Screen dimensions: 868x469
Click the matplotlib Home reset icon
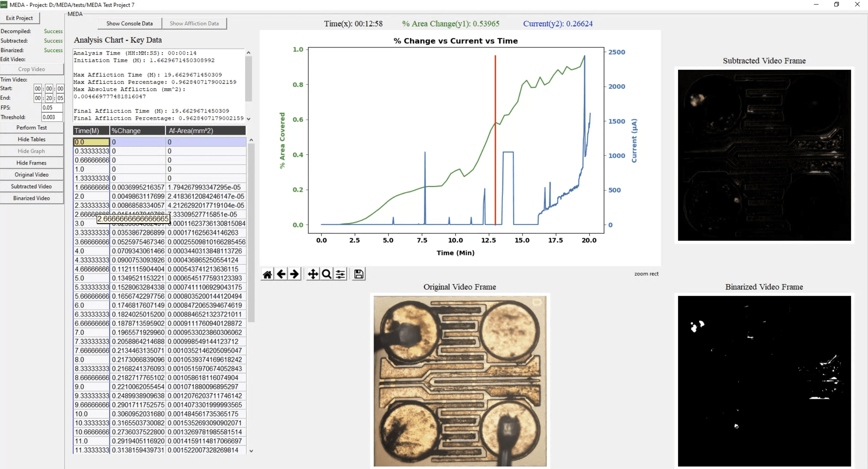267,274
